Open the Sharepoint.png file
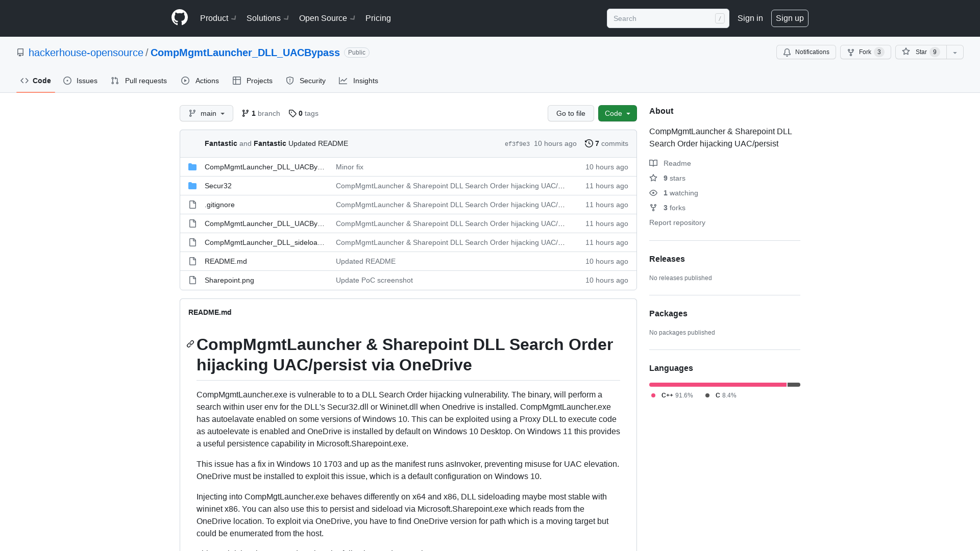This screenshot has height=551, width=980. coord(229,280)
